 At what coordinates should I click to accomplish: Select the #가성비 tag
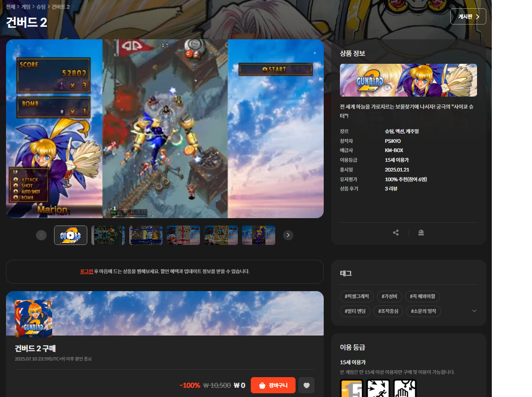tap(389, 296)
